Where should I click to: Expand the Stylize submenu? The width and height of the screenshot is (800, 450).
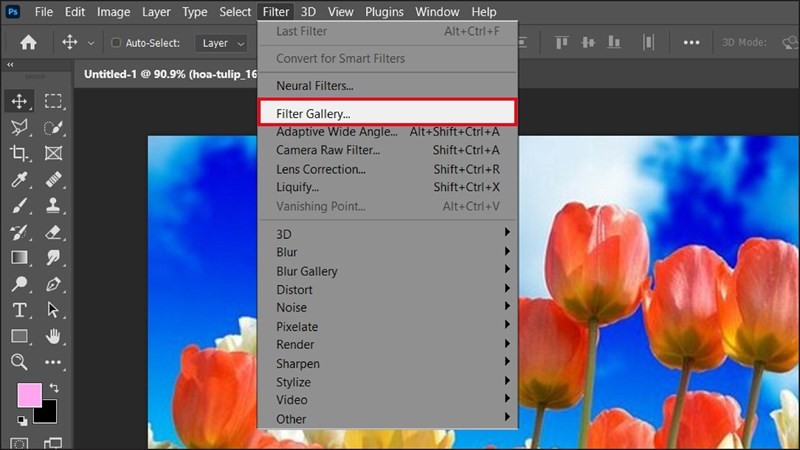[x=388, y=382]
